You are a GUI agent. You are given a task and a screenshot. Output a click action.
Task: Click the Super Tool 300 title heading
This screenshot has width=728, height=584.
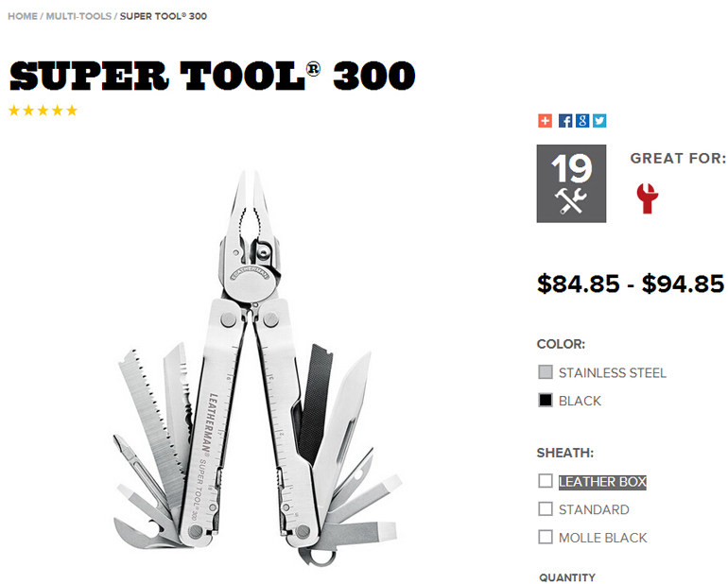(x=212, y=76)
